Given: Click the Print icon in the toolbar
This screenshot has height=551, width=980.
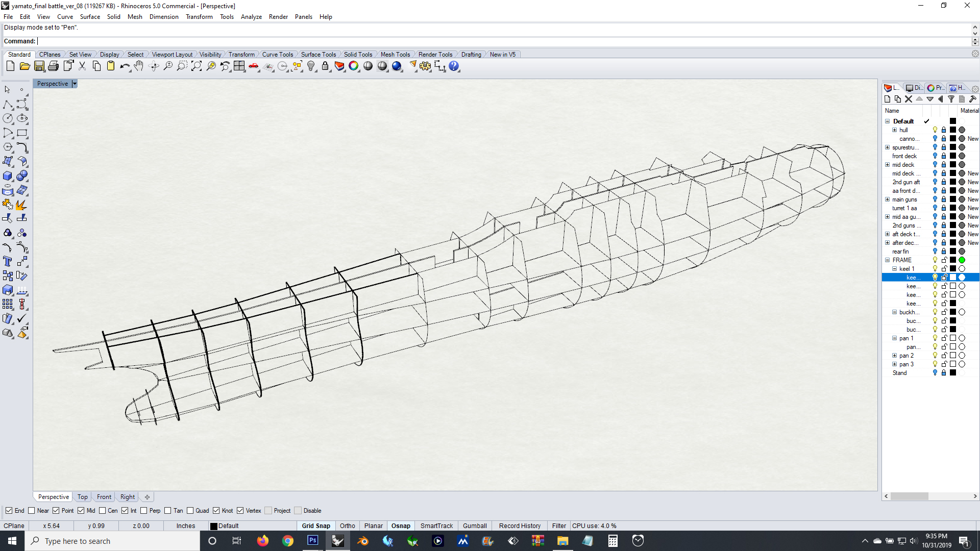Looking at the screenshot, I should [x=54, y=66].
